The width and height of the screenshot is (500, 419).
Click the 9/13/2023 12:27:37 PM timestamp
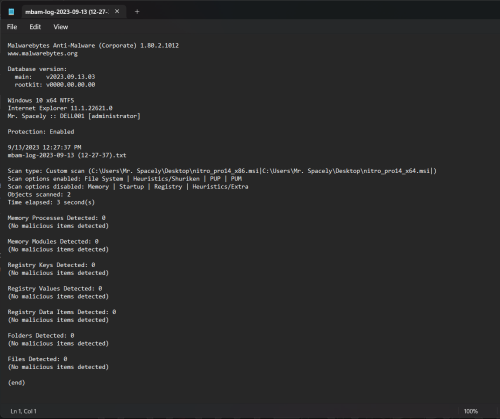coord(44,147)
